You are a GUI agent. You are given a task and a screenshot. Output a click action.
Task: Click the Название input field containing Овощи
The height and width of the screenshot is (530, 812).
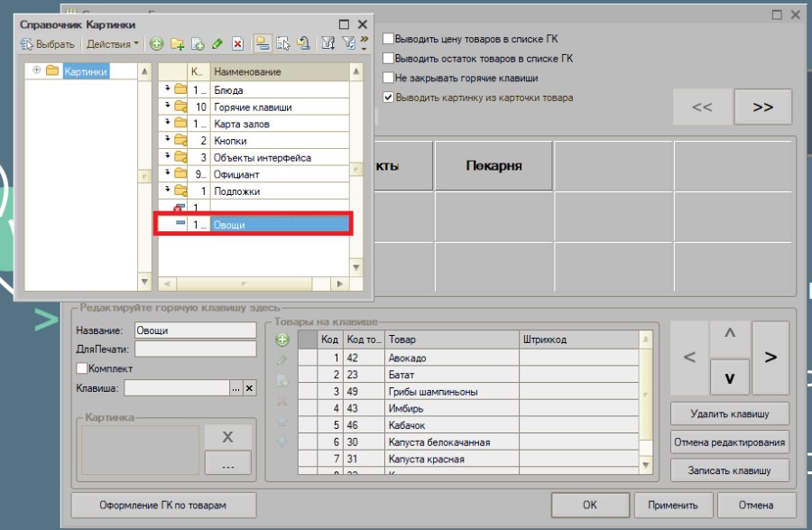195,330
